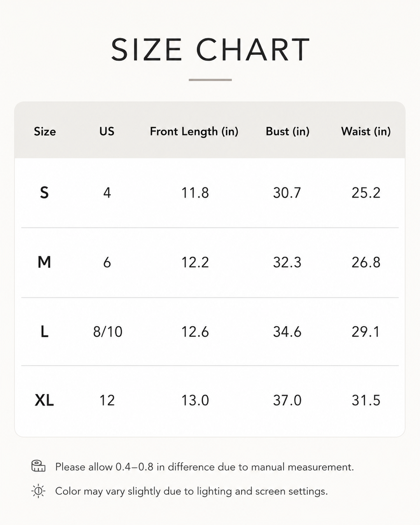Click the 8/10 US size cell

tap(108, 332)
